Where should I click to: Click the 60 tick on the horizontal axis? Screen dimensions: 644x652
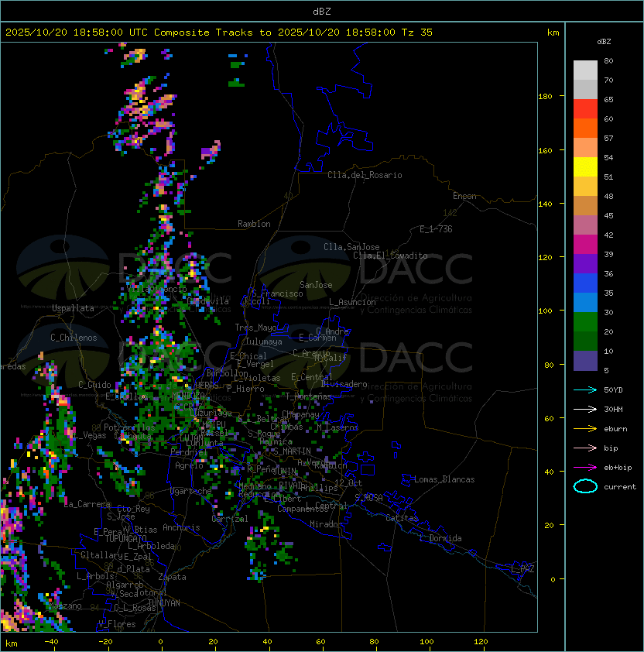click(x=320, y=642)
